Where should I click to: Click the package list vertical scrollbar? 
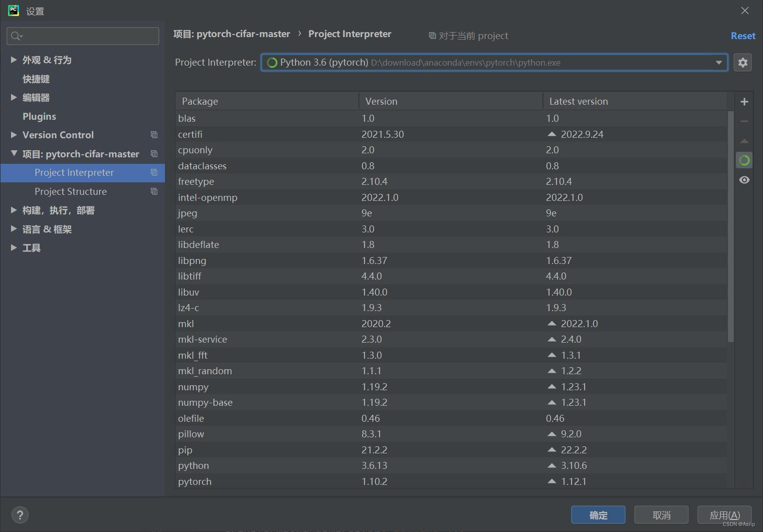(x=730, y=227)
